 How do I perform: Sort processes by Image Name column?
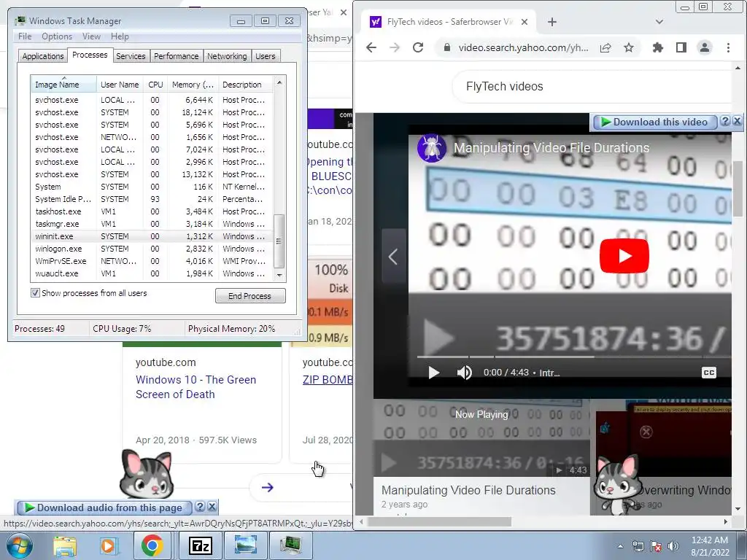click(64, 85)
